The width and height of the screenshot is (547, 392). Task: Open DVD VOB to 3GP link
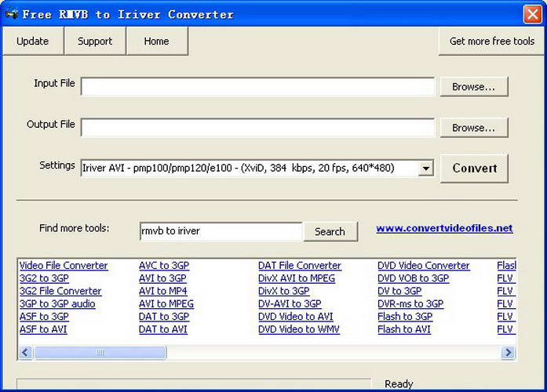pyautogui.click(x=414, y=278)
